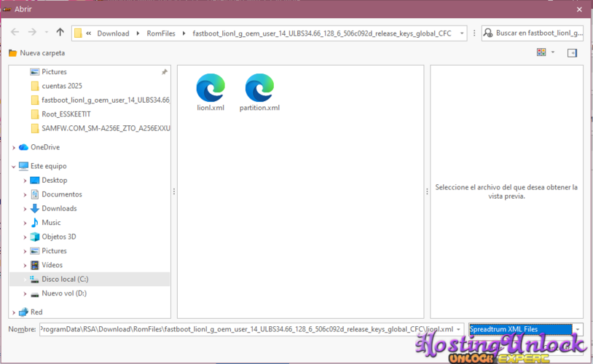Click the Download breadcrumb segment
This screenshot has height=364, width=593.
coord(113,33)
